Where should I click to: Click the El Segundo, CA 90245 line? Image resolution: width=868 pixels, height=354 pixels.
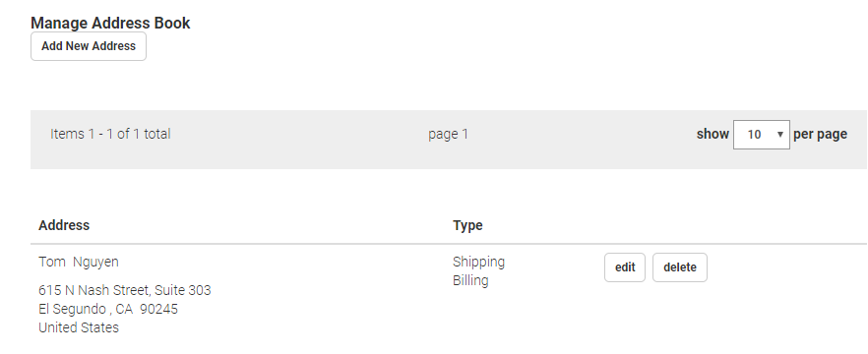click(x=108, y=309)
